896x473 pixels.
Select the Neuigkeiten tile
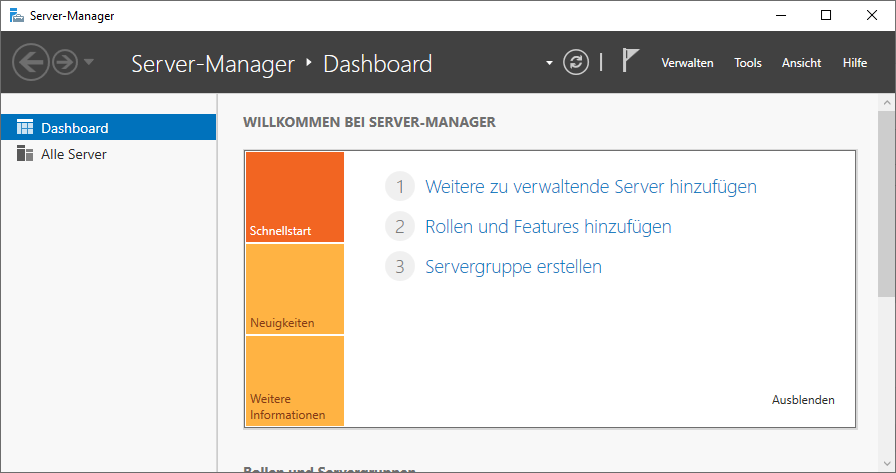[x=295, y=289]
